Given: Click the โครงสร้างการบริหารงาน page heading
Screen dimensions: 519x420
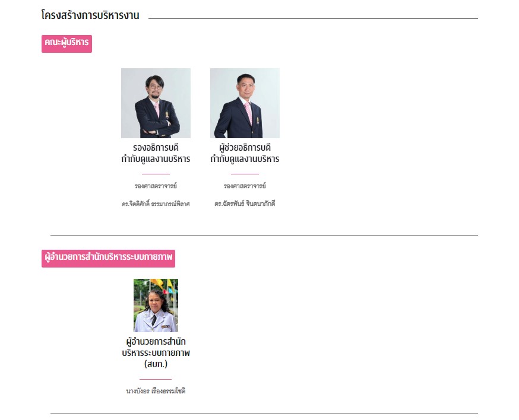Looking at the screenshot, I should [x=90, y=15].
